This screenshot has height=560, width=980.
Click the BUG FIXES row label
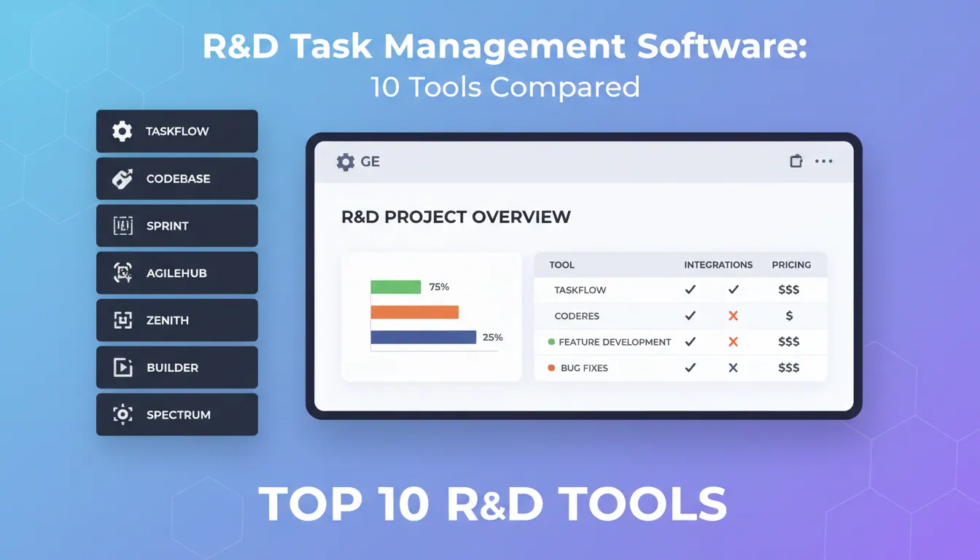584,368
